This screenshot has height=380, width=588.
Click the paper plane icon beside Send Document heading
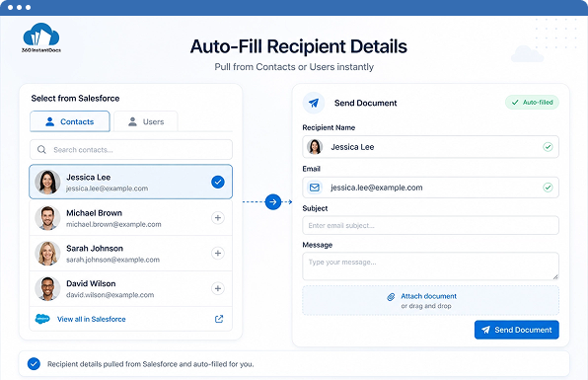coord(314,103)
